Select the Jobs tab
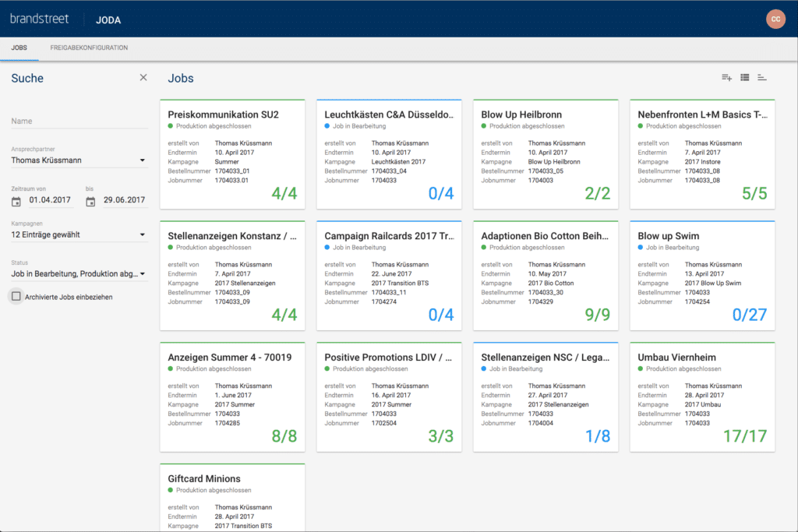Viewport: 798px width, 532px height. point(19,48)
